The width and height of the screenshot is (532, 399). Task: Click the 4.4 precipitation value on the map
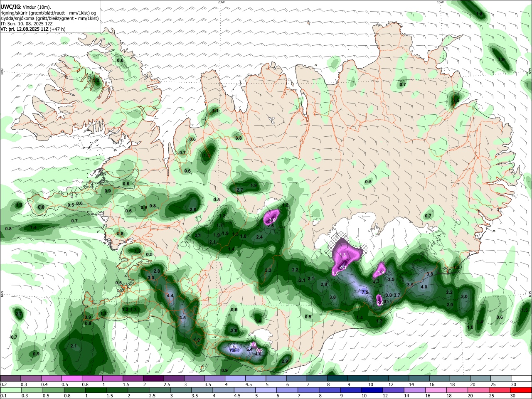(x=170, y=296)
